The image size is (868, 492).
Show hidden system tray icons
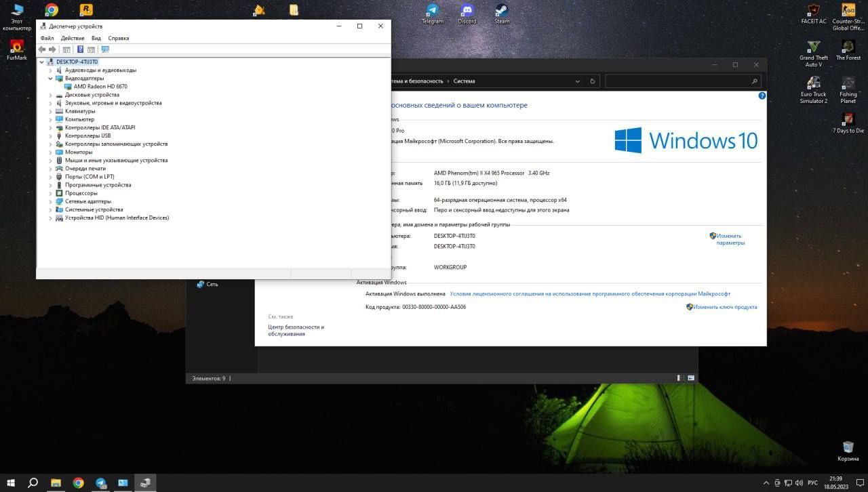[x=766, y=483]
